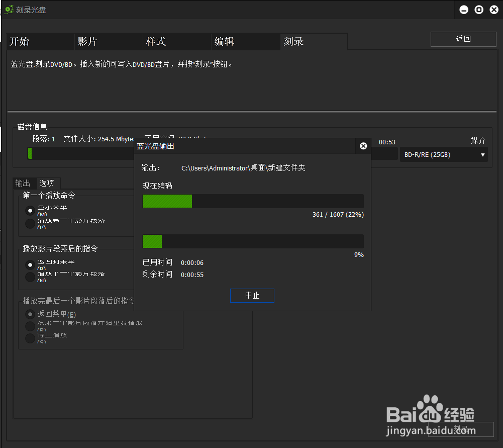Click the 现在编码 encoding progress bar
This screenshot has width=503, height=448.
[x=253, y=201]
